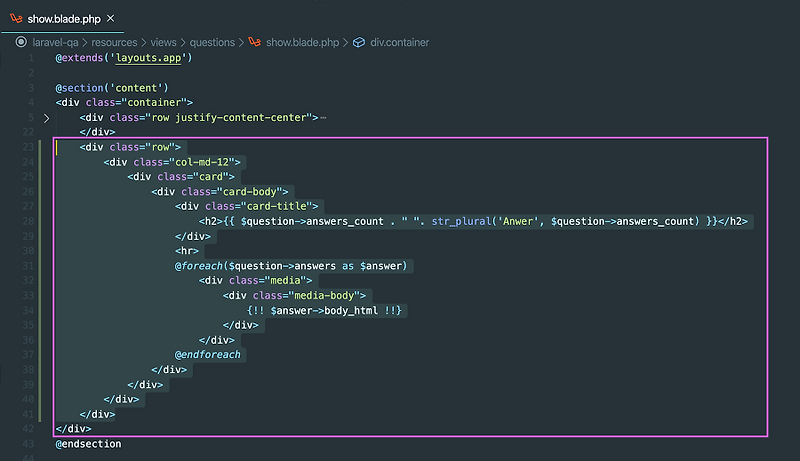Open resources breadcrumb segment
Image resolution: width=800 pixels, height=461 pixels.
point(114,42)
